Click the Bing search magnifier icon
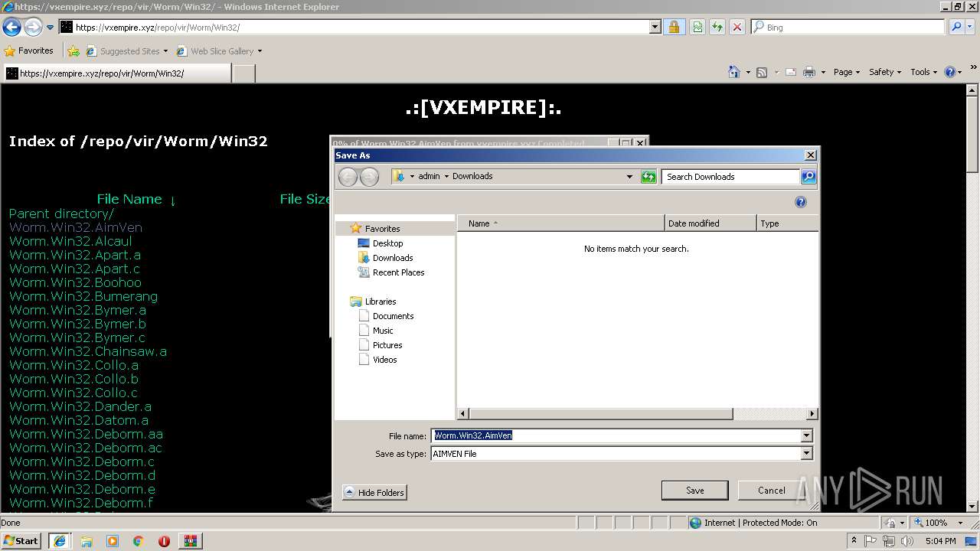Viewport: 980px width, 551px height. pos(955,27)
